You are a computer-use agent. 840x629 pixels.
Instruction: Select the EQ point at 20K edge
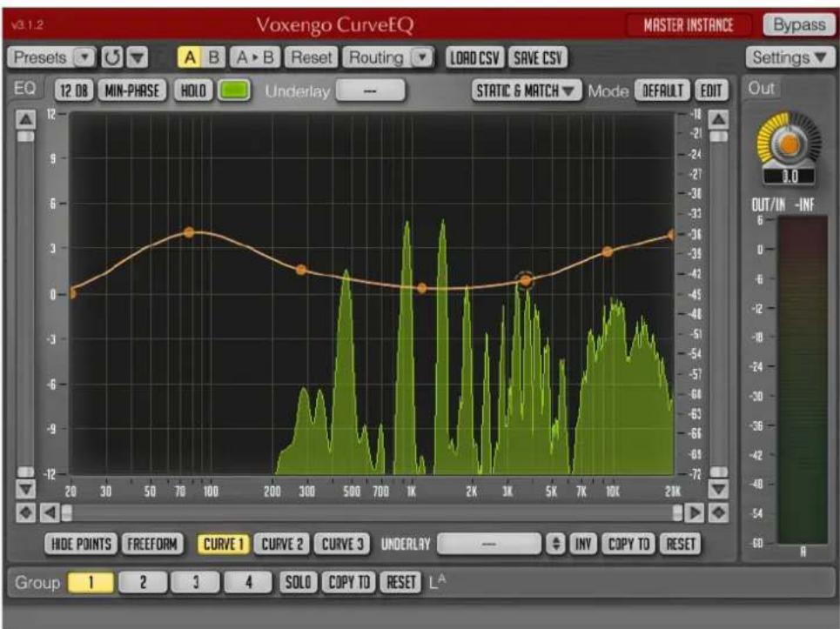coord(672,235)
